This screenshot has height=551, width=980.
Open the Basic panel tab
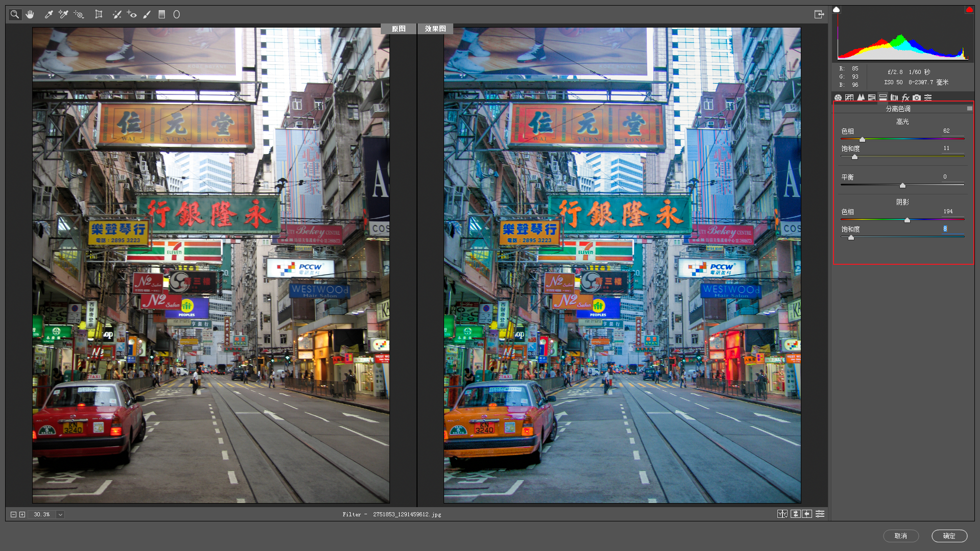(x=838, y=97)
